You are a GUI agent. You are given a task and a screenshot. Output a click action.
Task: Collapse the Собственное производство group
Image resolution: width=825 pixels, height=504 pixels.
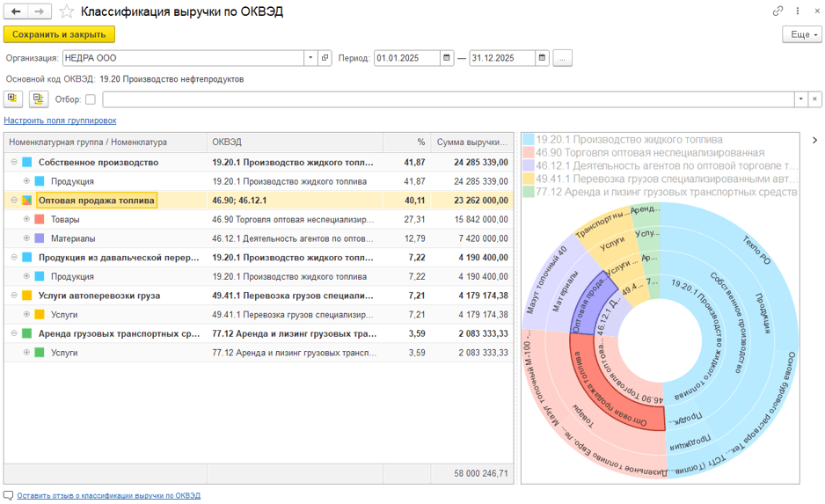(x=13, y=163)
